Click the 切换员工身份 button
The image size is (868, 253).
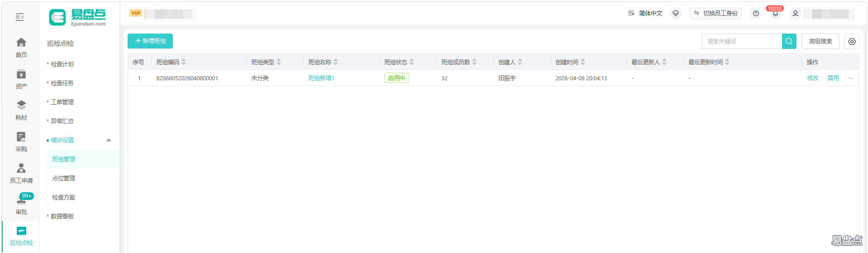tap(716, 13)
